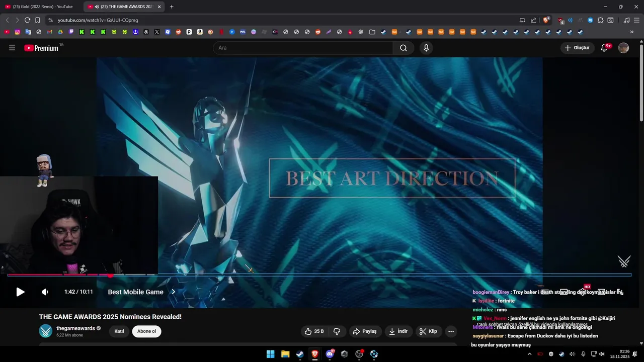
Task: Open a new browser tab
Action: point(172,7)
